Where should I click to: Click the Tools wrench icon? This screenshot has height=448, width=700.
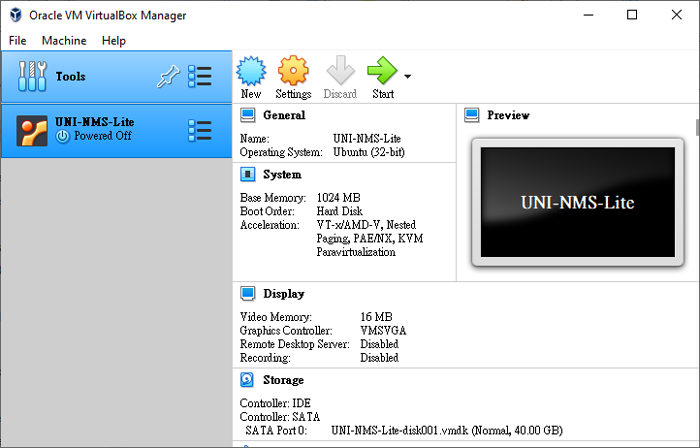[32, 77]
